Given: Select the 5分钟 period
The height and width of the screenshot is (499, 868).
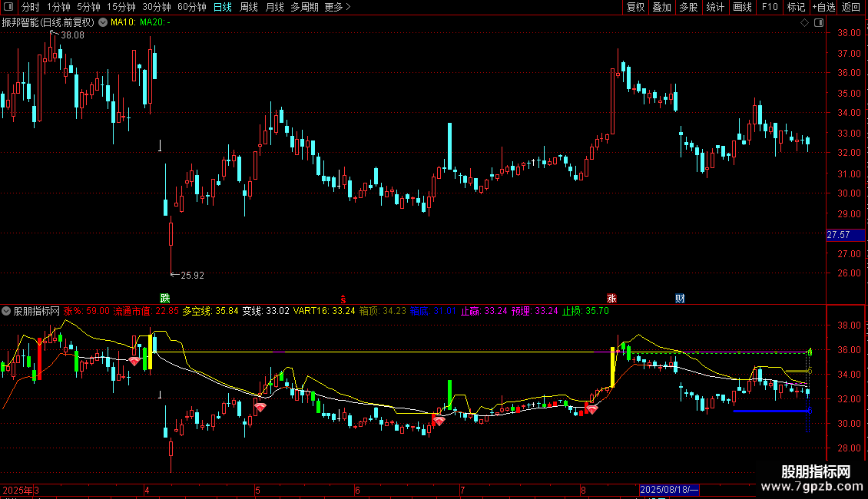Looking at the screenshot, I should 88,7.
